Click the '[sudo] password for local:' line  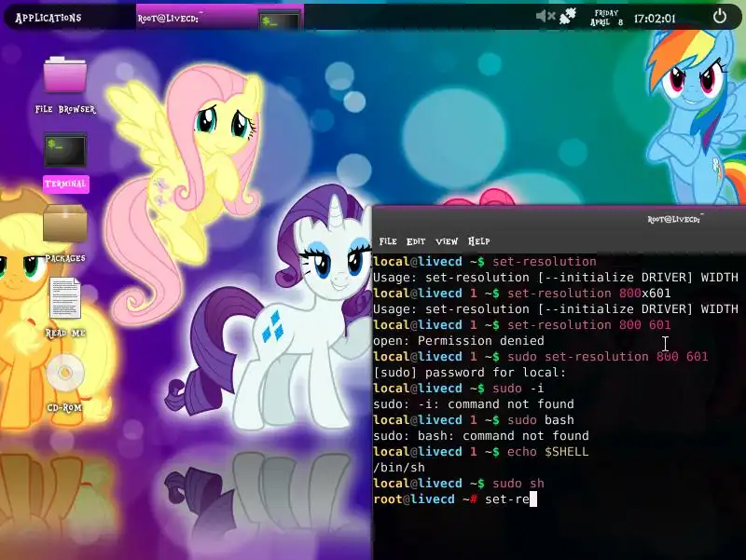470,373
